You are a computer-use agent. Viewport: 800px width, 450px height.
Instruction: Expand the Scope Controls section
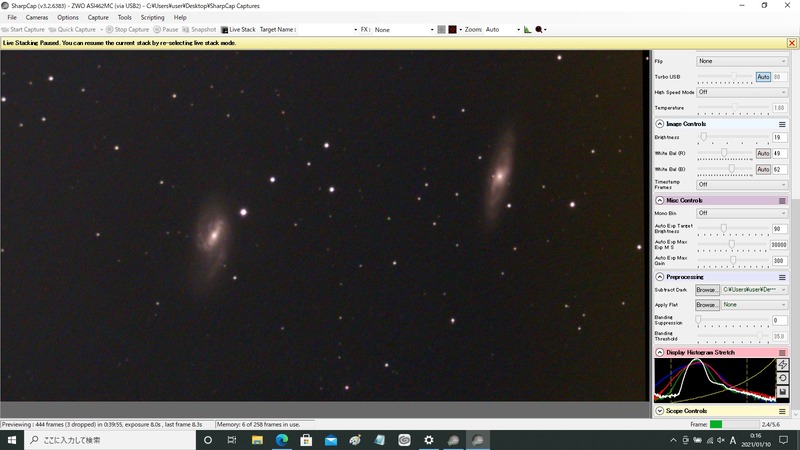click(659, 411)
